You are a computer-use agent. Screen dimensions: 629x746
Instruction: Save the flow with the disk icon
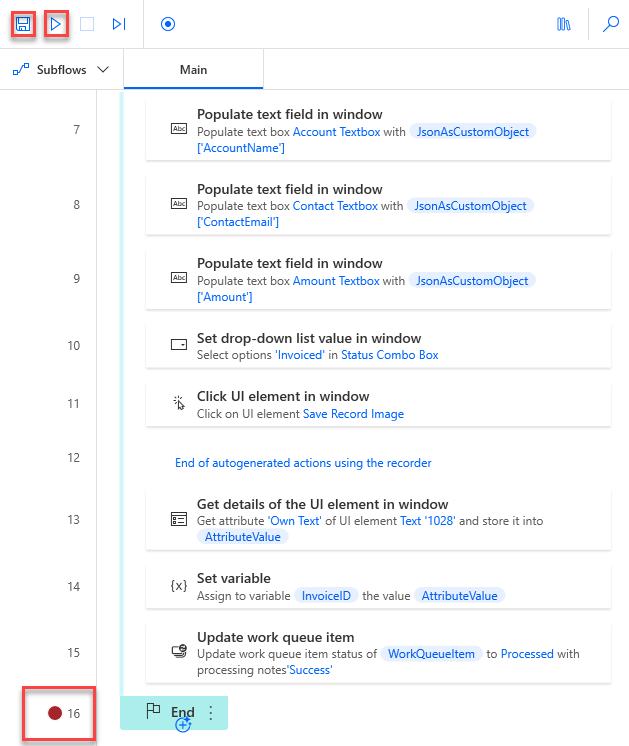point(23,24)
